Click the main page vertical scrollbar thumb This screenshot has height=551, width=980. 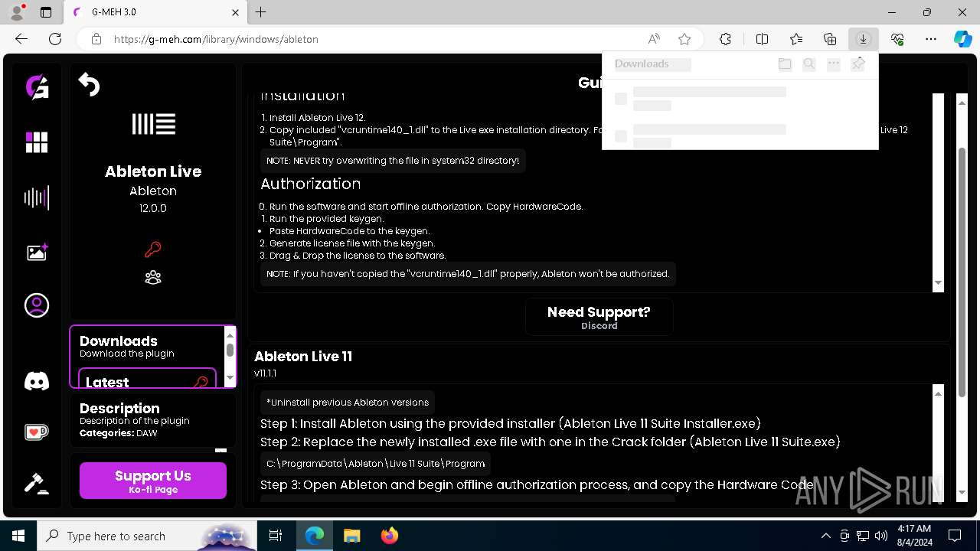962,271
